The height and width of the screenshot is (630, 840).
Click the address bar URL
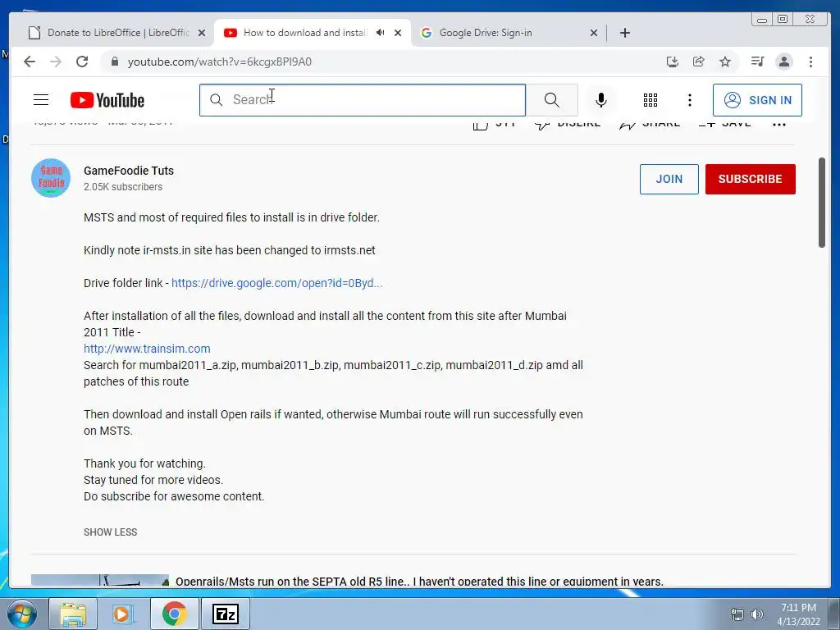[220, 62]
